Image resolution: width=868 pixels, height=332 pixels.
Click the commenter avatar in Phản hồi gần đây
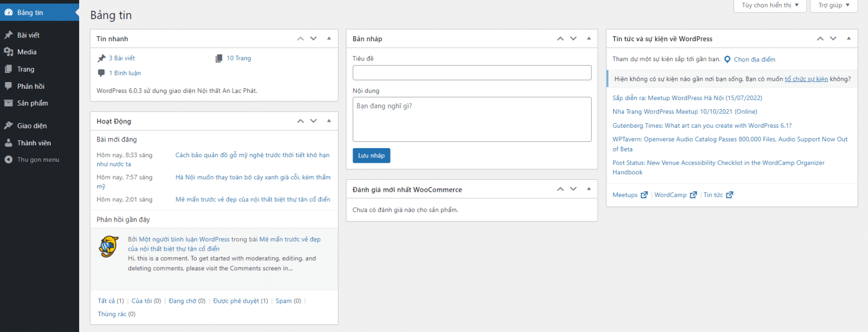pyautogui.click(x=108, y=247)
